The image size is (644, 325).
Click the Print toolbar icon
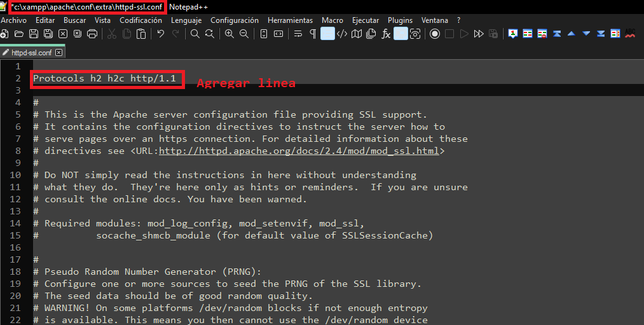pyautogui.click(x=92, y=34)
